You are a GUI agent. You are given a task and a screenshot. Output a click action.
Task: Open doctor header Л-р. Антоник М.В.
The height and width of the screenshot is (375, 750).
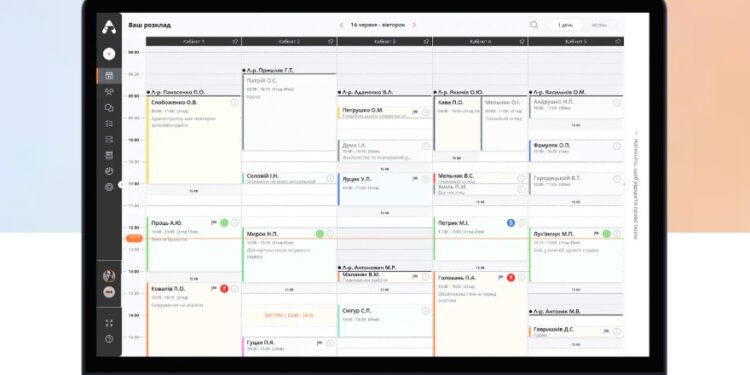click(x=555, y=311)
